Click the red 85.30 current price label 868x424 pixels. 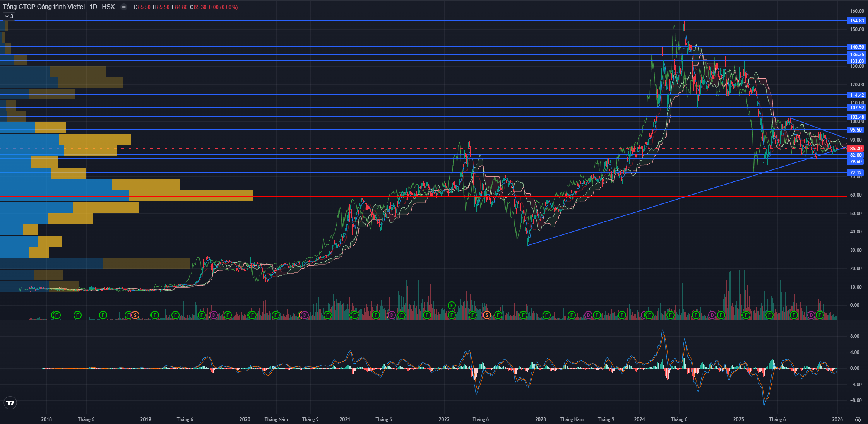[856, 149]
